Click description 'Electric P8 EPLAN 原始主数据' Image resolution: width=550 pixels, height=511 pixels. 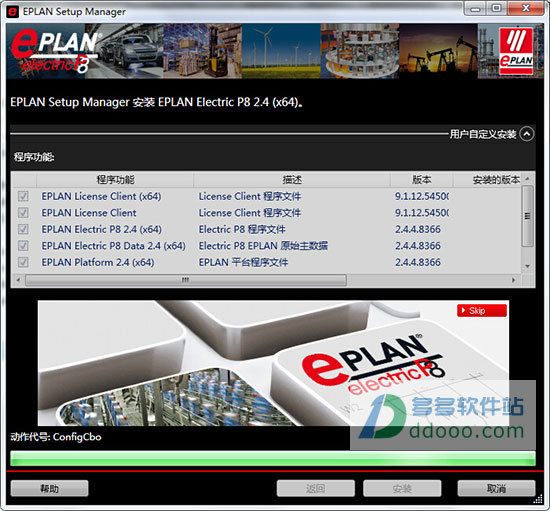click(x=263, y=246)
